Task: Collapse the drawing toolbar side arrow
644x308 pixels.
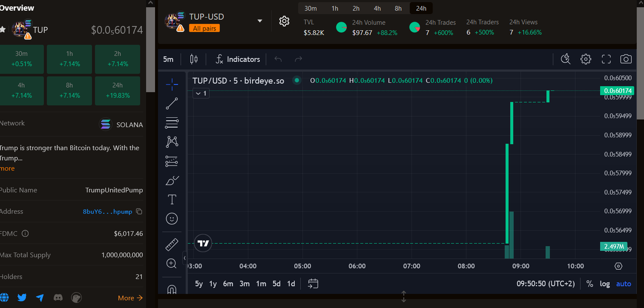Action: click(184, 259)
